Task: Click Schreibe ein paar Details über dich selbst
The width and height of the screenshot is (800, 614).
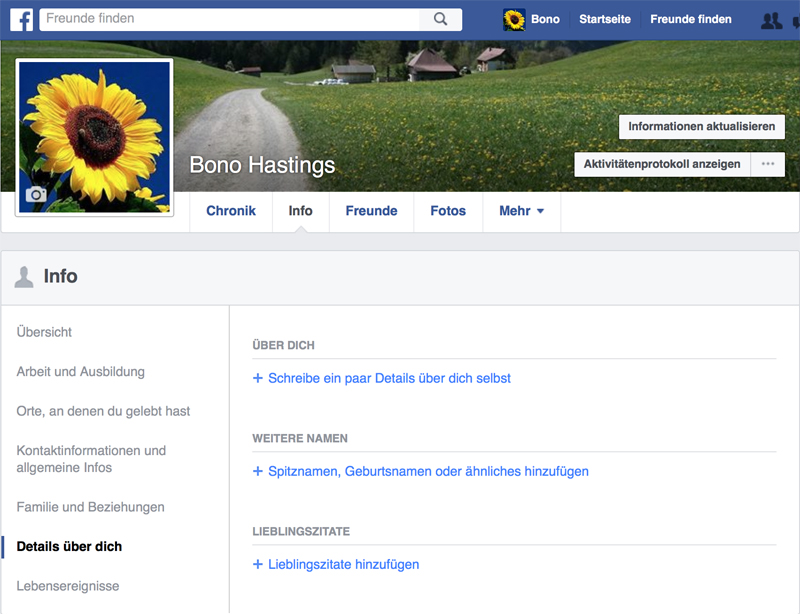Action: point(389,378)
